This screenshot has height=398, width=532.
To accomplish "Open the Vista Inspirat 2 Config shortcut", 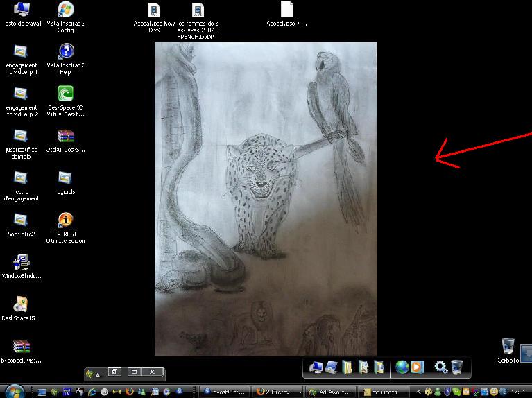I will tap(65, 16).
